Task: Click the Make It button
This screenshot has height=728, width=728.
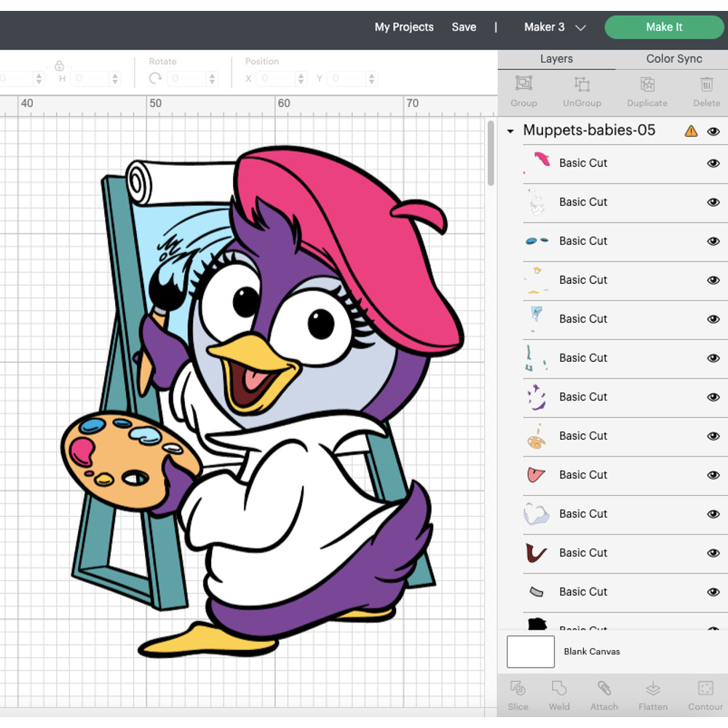Action: [x=663, y=27]
